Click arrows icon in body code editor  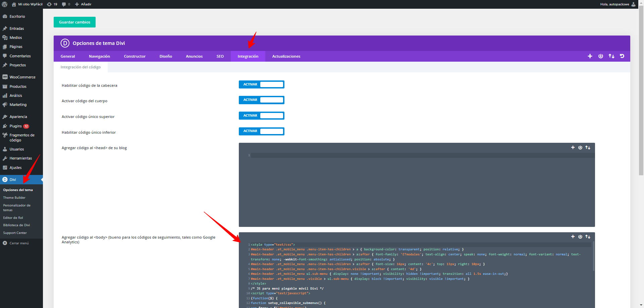(x=588, y=237)
